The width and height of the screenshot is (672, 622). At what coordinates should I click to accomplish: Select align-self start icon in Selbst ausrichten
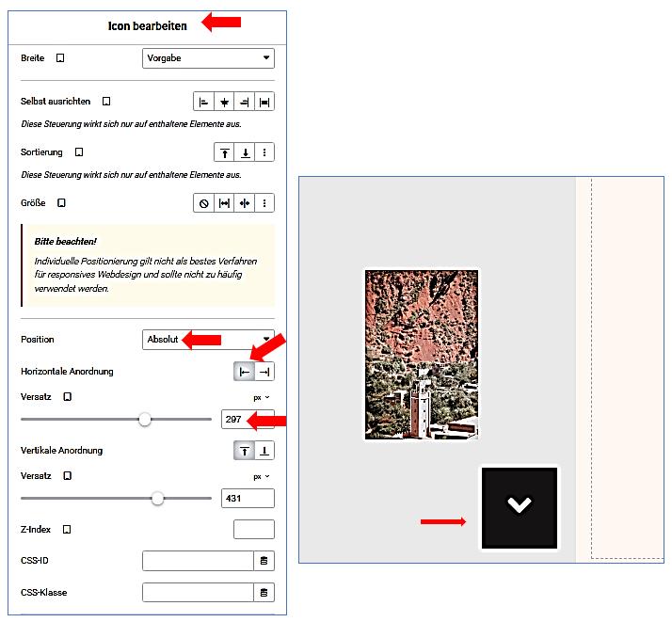pyautogui.click(x=203, y=102)
